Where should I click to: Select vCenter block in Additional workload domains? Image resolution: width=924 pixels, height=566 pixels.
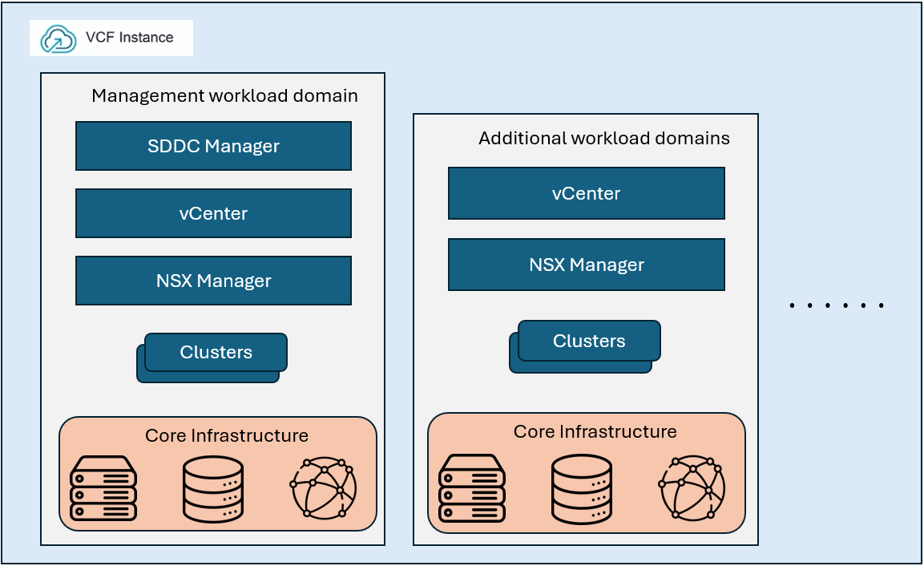point(587,193)
